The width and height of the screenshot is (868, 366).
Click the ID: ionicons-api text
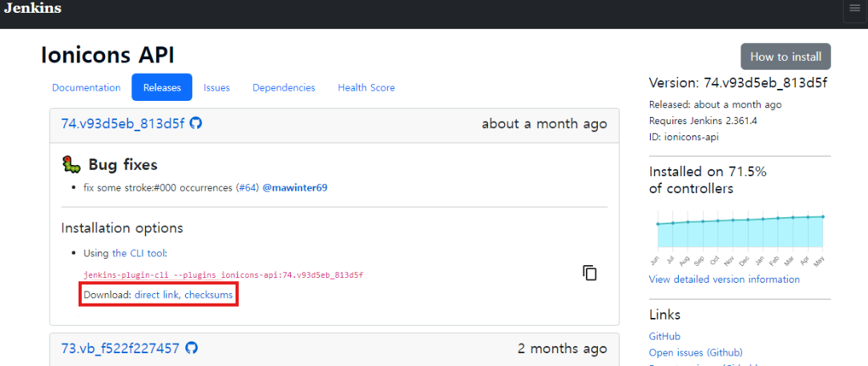(x=684, y=137)
